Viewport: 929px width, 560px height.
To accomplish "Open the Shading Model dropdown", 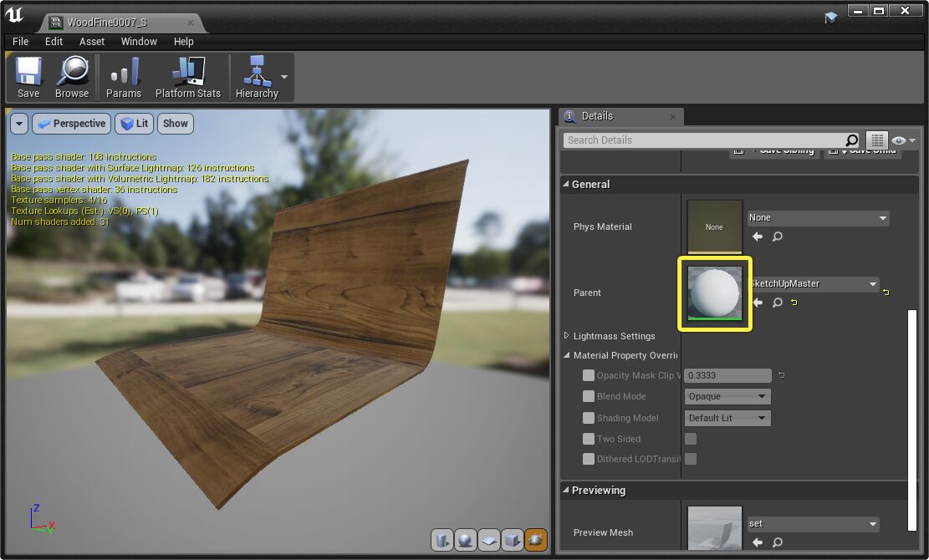I will tap(727, 418).
